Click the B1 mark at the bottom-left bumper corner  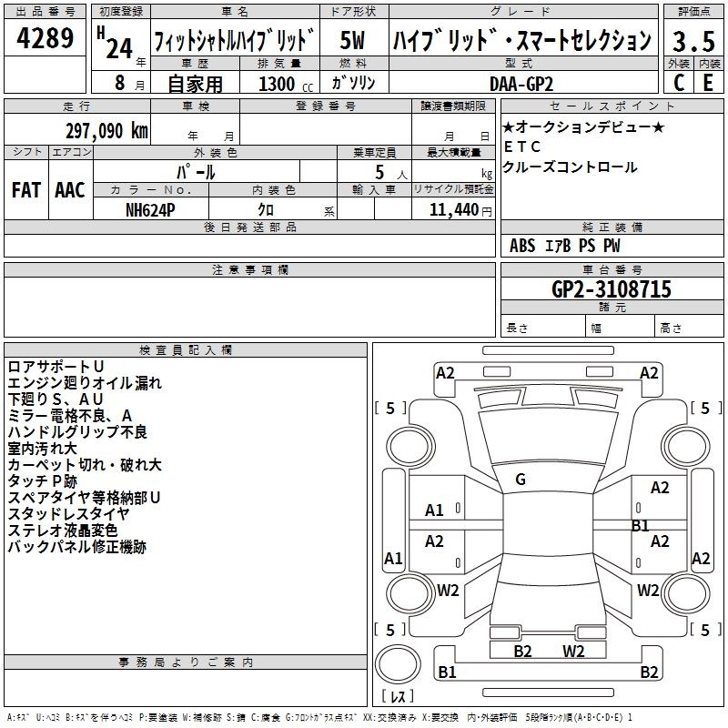pyautogui.click(x=447, y=672)
